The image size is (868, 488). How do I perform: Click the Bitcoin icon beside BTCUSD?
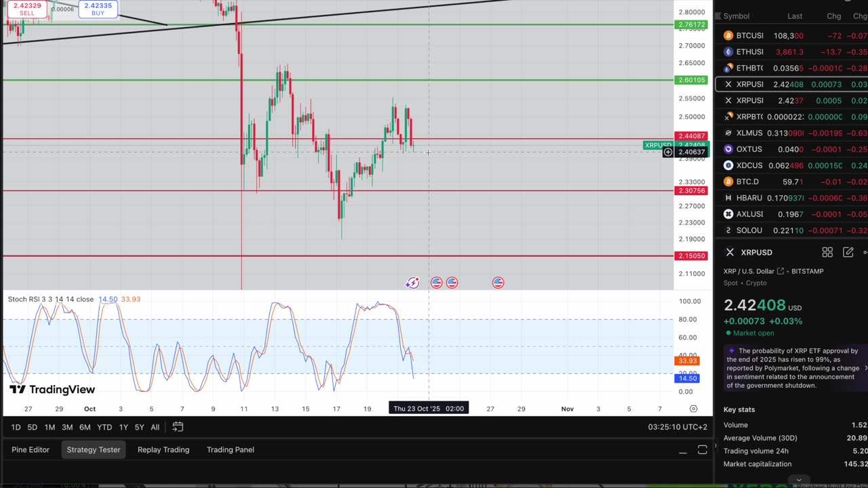coord(728,35)
